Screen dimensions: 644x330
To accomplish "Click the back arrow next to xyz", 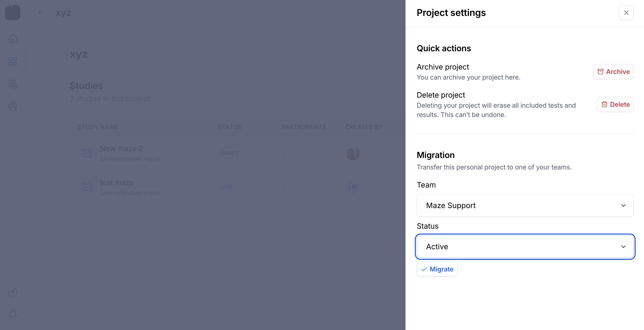I will 40,13.
